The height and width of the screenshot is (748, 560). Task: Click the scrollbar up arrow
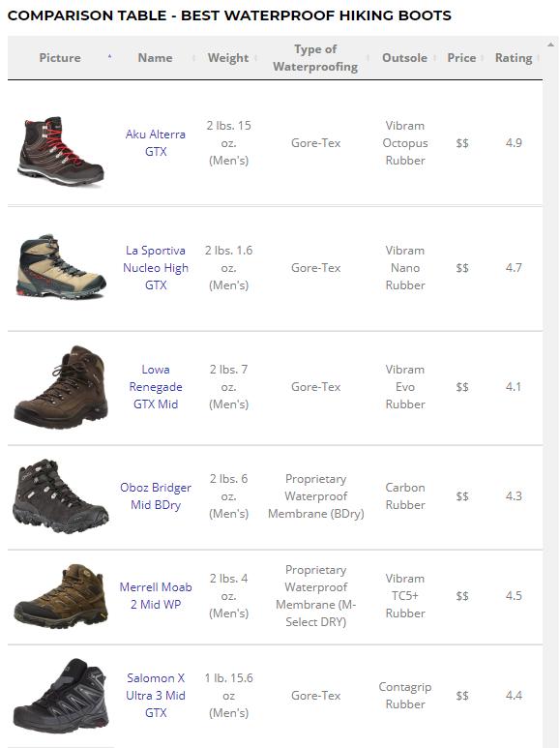(551, 45)
